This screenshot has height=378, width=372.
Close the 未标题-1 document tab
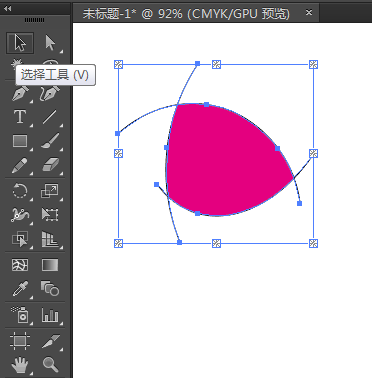click(309, 13)
